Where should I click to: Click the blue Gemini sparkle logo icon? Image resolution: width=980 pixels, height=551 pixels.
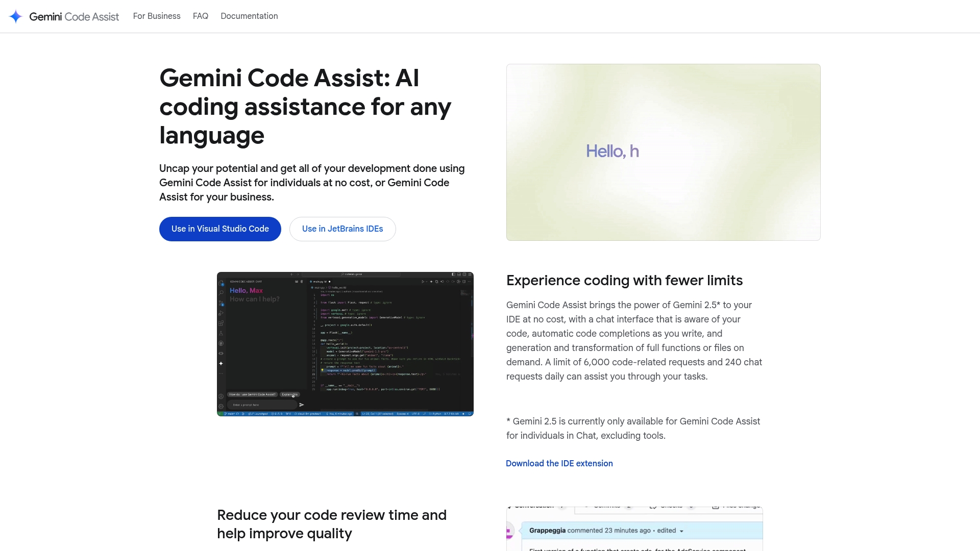coord(16,16)
